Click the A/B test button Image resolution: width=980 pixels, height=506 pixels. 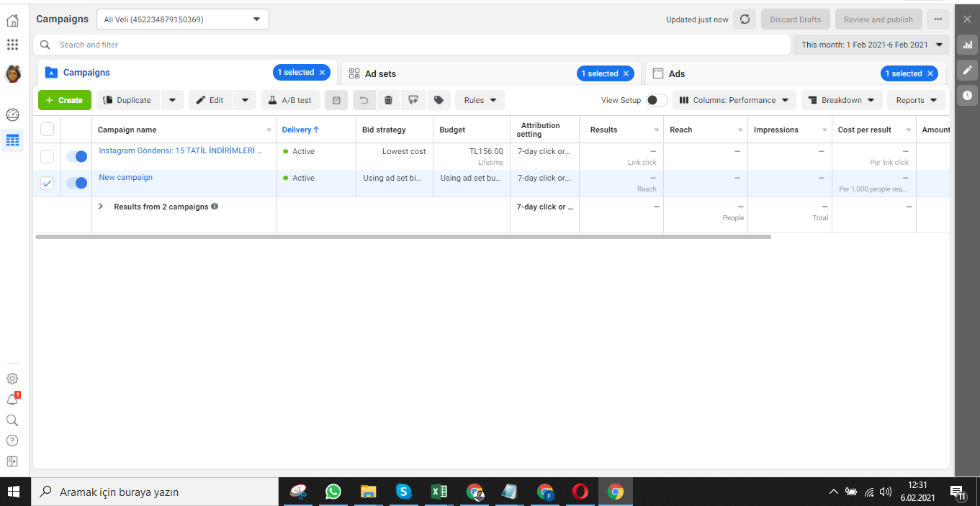pyautogui.click(x=290, y=100)
